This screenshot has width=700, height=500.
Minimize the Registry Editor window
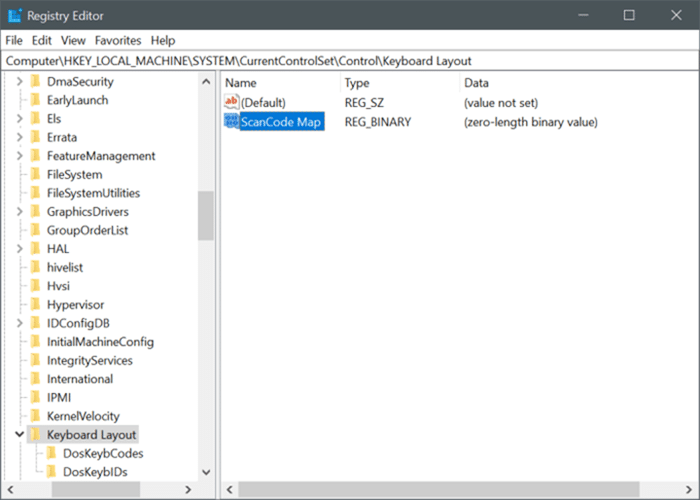pos(583,15)
